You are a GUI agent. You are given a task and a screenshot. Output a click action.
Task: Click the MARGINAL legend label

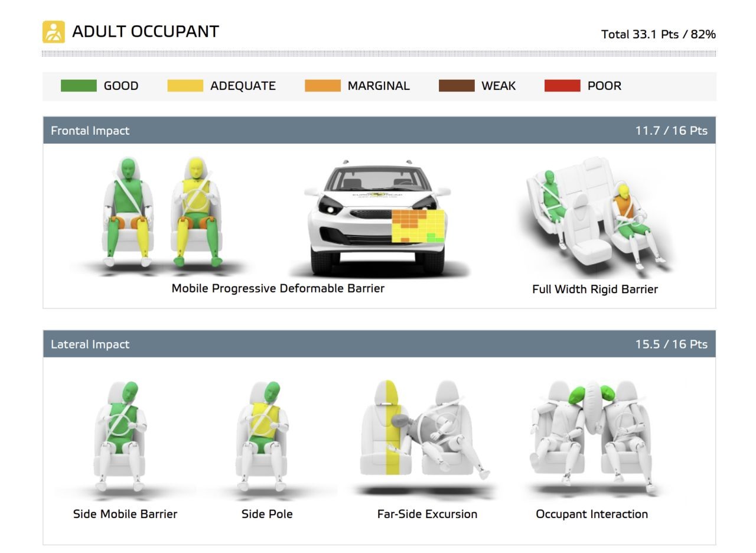click(x=379, y=86)
